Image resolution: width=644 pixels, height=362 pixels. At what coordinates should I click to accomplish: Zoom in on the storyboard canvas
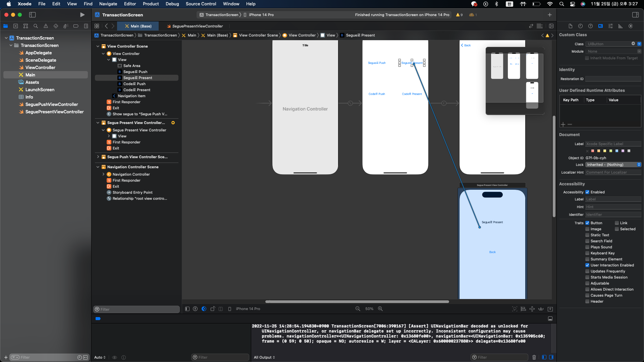tap(380, 309)
